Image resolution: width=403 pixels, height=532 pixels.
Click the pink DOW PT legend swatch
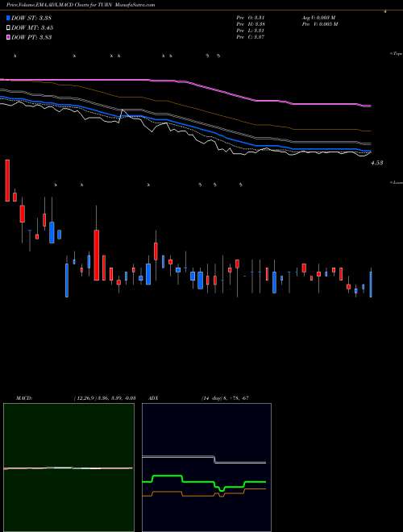pos(9,37)
